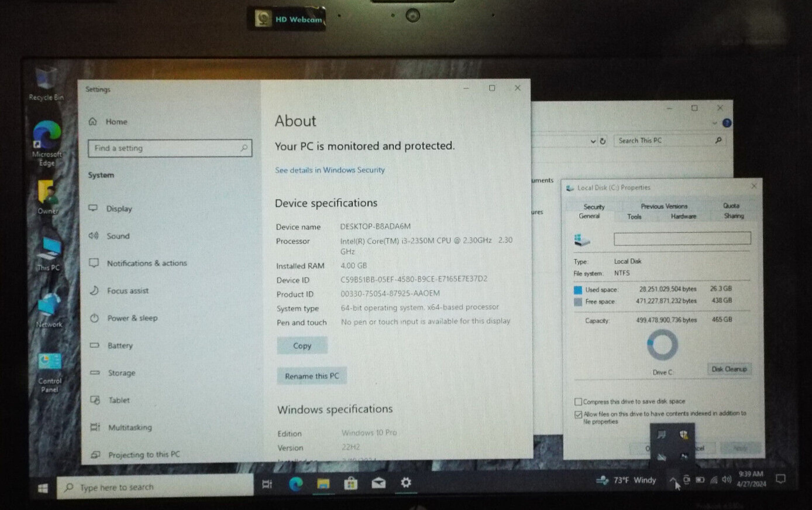Screen dimensions: 812x510
Task: Switch to Previous Versions tab
Action: pos(664,206)
